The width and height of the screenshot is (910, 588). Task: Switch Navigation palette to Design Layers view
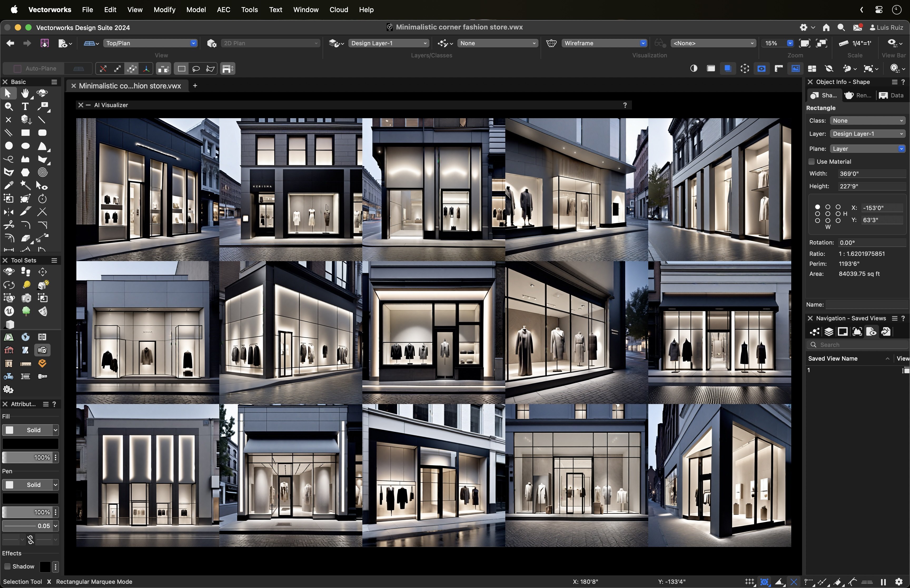tap(829, 331)
